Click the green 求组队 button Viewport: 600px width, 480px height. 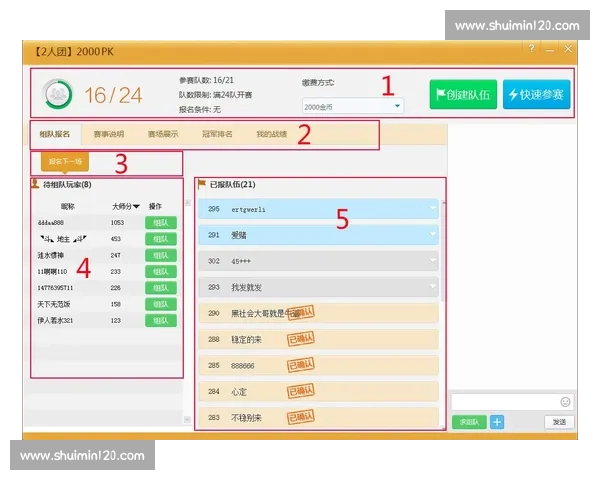tap(469, 422)
